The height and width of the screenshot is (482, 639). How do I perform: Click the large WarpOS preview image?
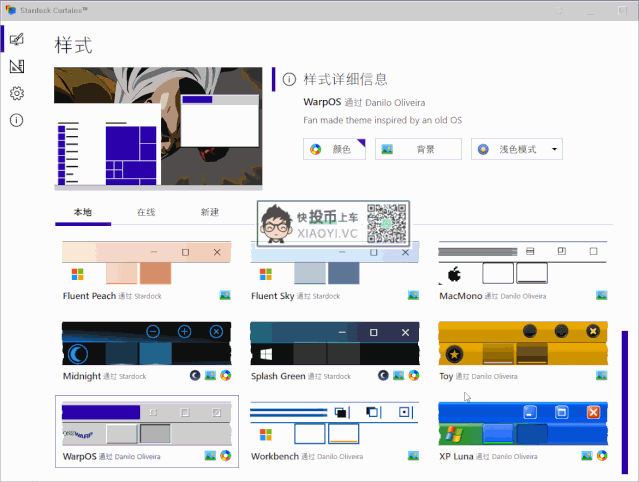(x=158, y=127)
